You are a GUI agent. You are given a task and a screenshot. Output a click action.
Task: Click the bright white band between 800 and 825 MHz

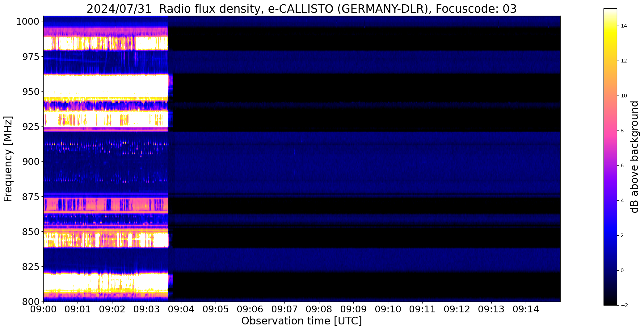point(105,282)
